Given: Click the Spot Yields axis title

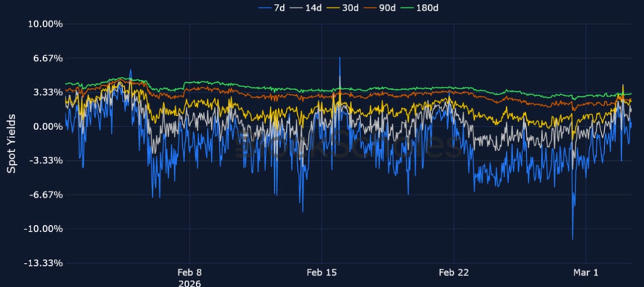Looking at the screenshot, I should pyautogui.click(x=11, y=144).
